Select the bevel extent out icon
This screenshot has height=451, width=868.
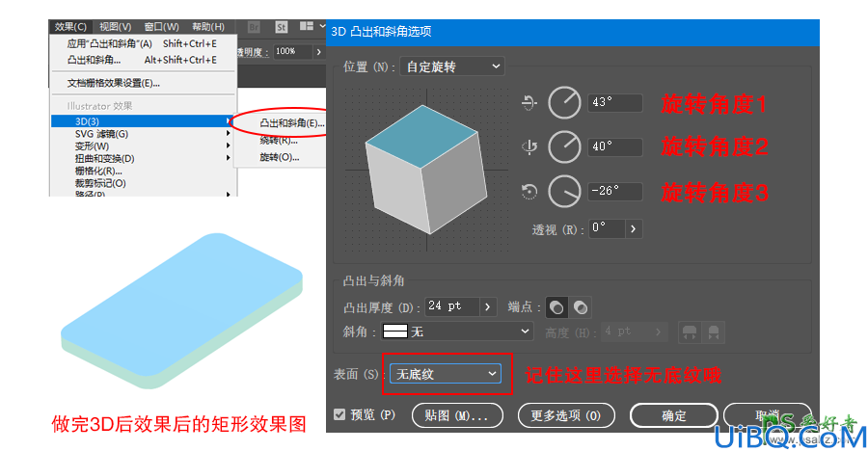point(690,332)
